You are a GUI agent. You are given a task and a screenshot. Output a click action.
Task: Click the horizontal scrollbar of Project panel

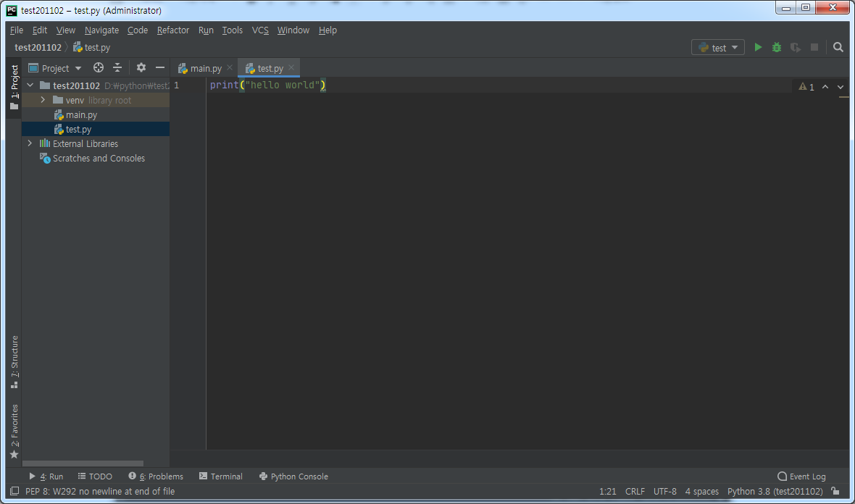point(83,463)
